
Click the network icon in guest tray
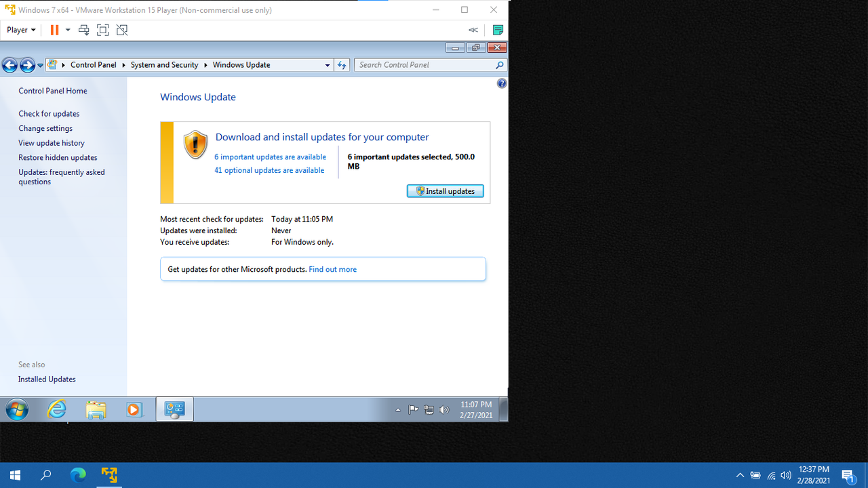click(429, 410)
